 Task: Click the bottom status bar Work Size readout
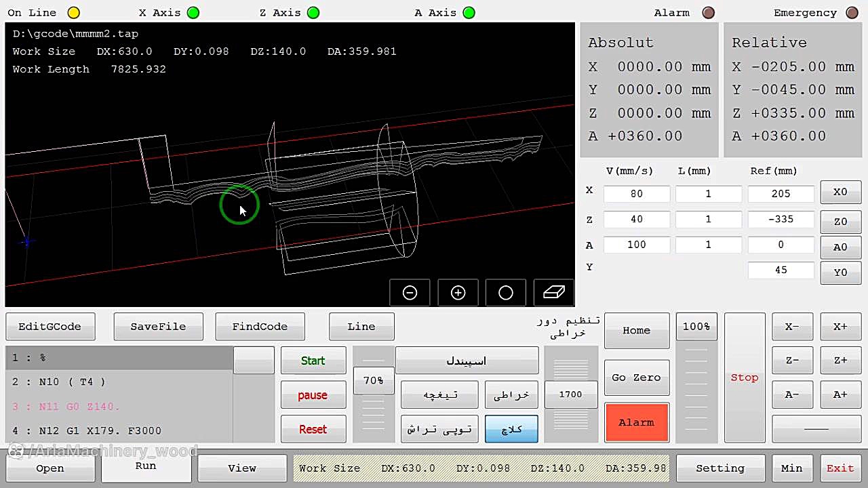[x=481, y=468]
